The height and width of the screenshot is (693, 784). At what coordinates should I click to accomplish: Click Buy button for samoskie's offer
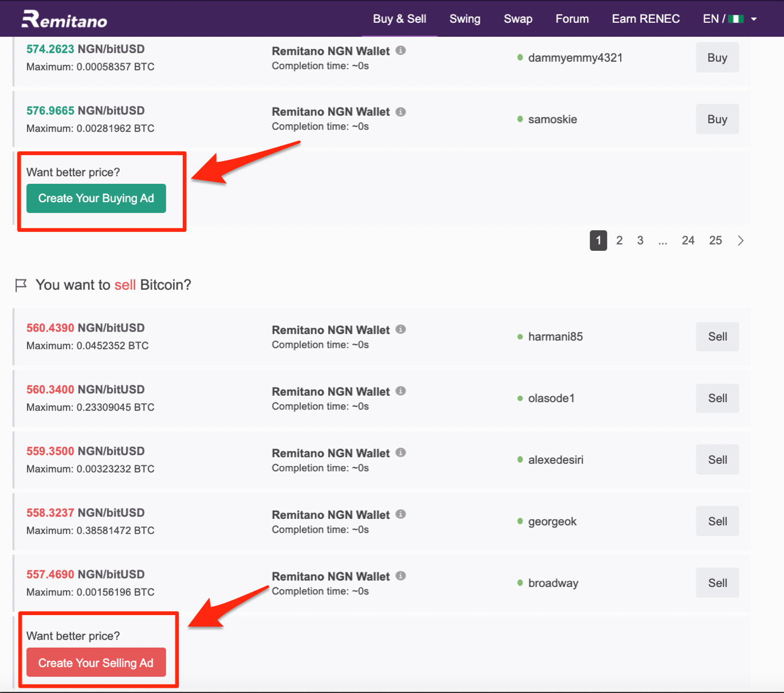[x=718, y=119]
